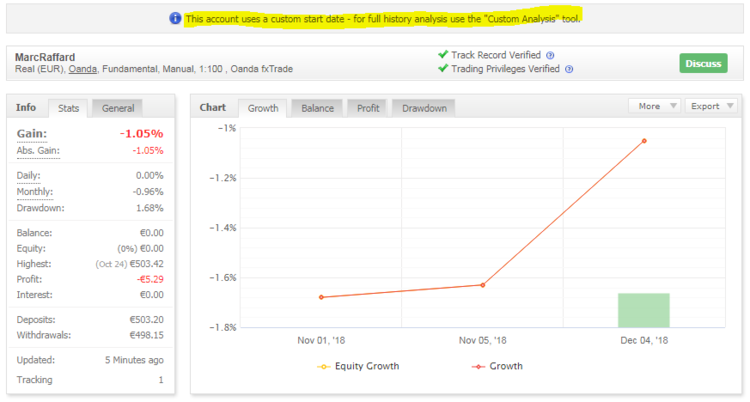Open the Oanda broker link

[x=82, y=69]
